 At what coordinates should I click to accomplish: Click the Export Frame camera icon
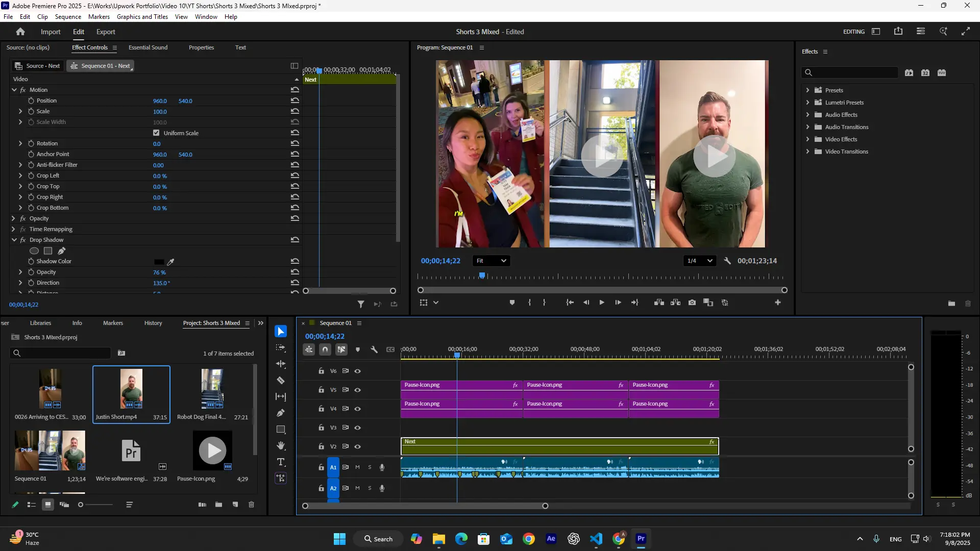692,303
